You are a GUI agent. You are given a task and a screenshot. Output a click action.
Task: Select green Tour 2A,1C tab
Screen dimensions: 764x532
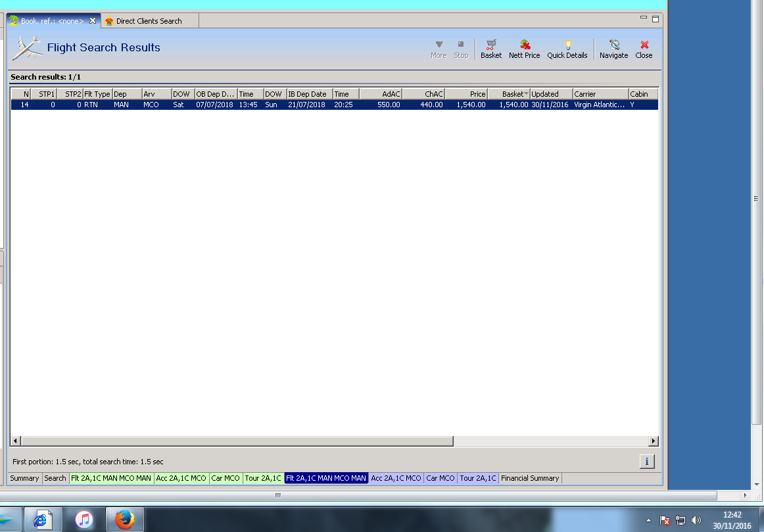coord(263,478)
